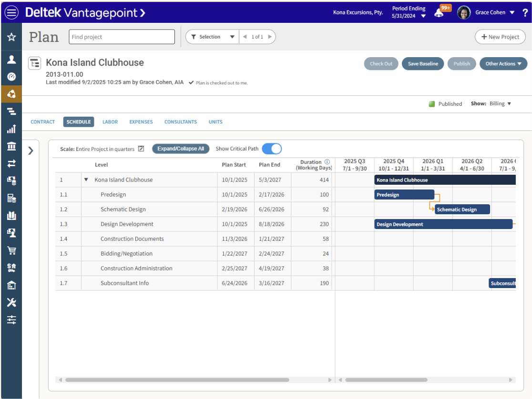Click the New Project button
532x399 pixels.
point(500,37)
